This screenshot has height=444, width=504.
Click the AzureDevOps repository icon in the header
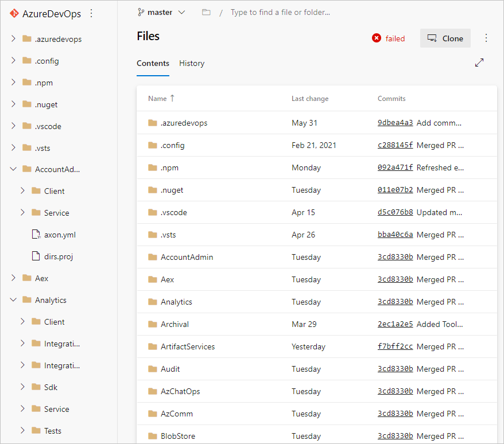[14, 14]
